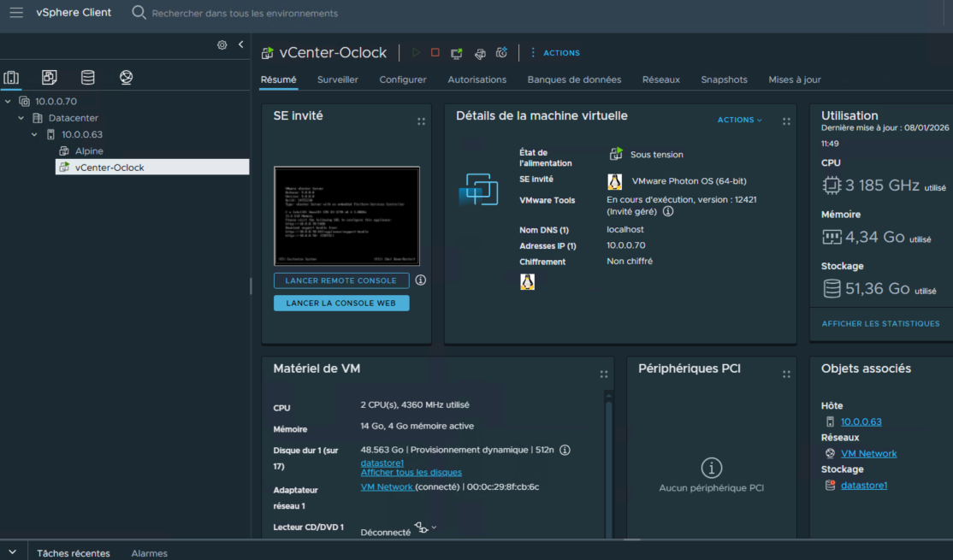Screen dimensions: 953x560
Task: Click the take snapshot toolbar icon
Action: pos(501,53)
